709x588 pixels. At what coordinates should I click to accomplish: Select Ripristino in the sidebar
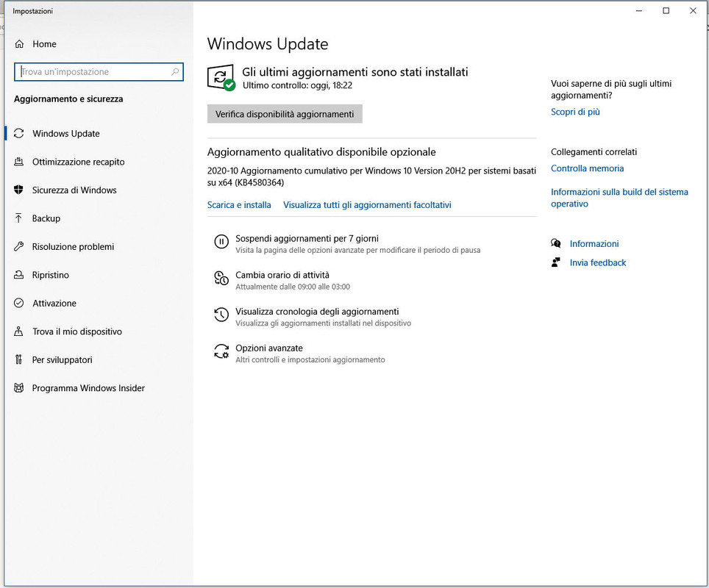tap(99, 275)
